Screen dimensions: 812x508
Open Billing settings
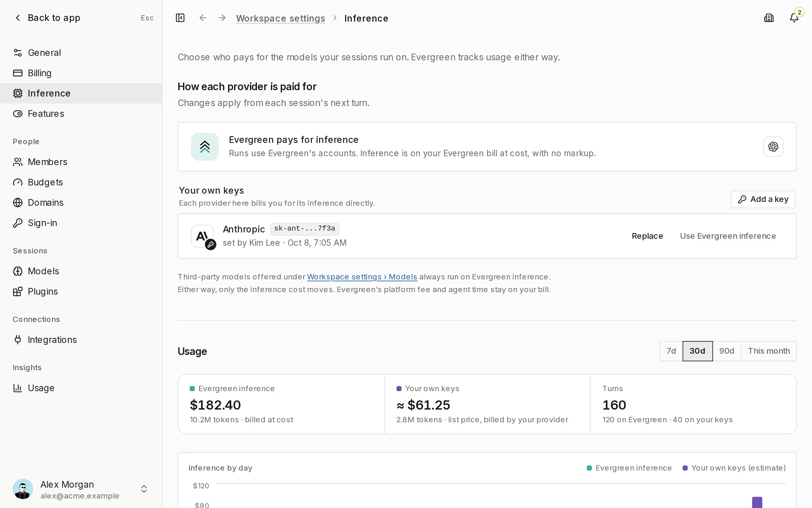[x=81, y=73]
